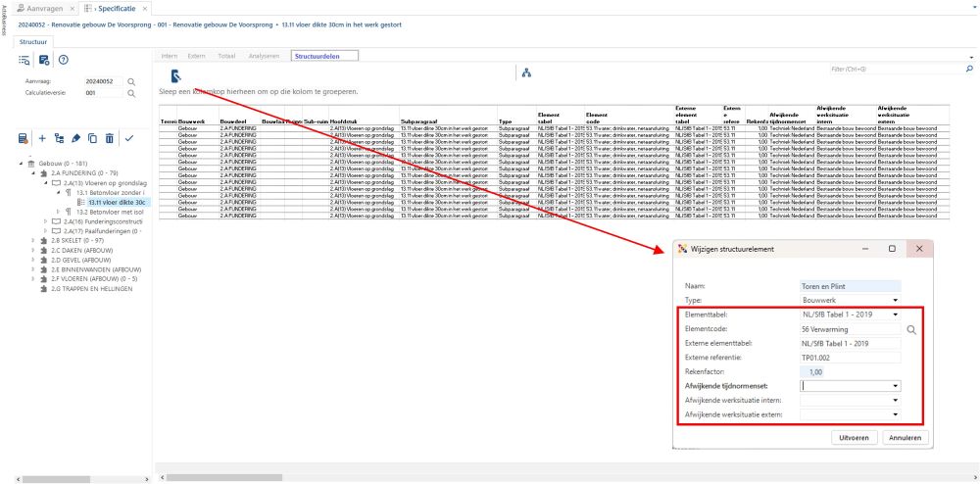Click the plus icon to add structure element
Image resolution: width=980 pixels, height=484 pixels.
click(x=41, y=139)
